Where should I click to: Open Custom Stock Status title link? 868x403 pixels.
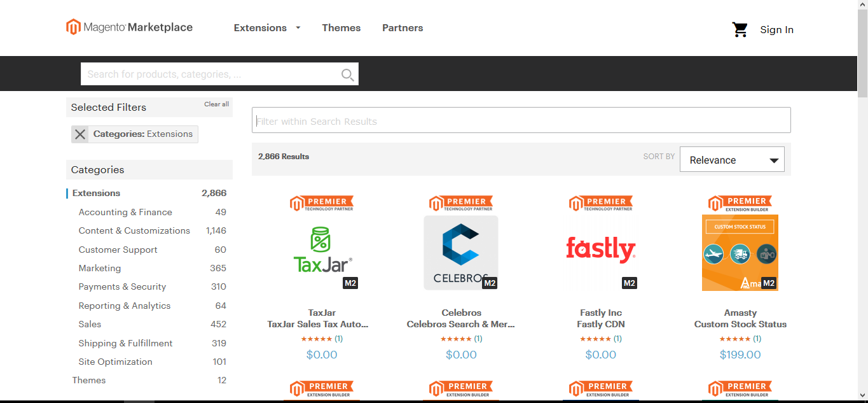coord(740,324)
